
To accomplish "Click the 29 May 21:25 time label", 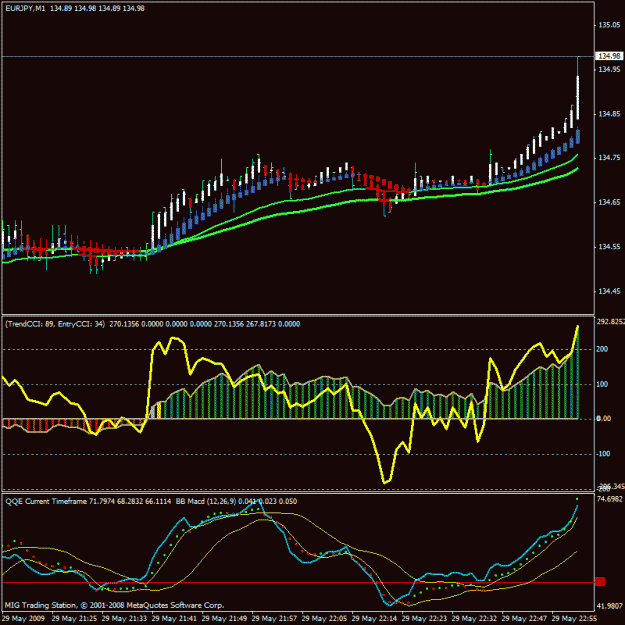I will click(74, 619).
